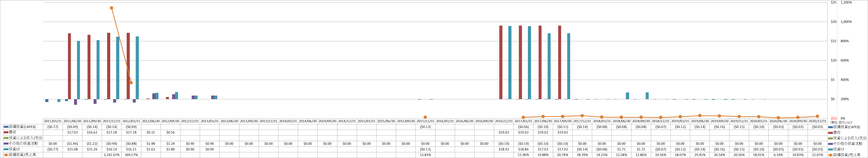Click the ($0.09) CAPEX cell
The height and width of the screenshot is (158, 868).
pyautogui.click(x=131, y=127)
